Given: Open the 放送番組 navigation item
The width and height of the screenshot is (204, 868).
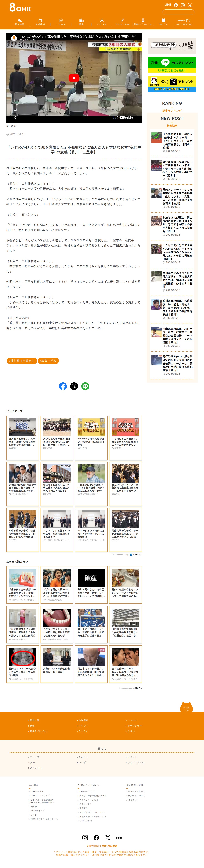Looking at the screenshot, I should click(x=40, y=22).
